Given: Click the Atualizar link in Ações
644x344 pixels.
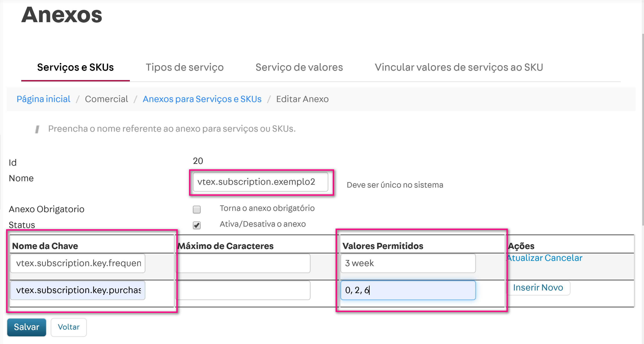Looking at the screenshot, I should 524,258.
